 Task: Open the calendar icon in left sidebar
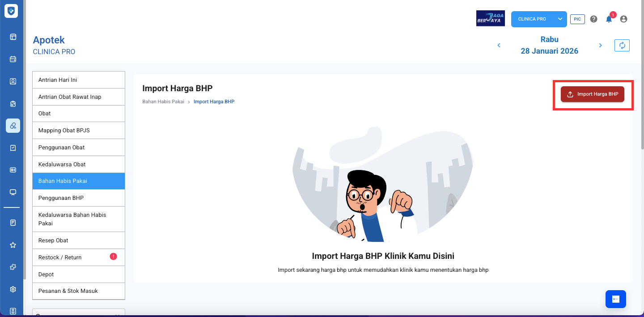(13, 59)
